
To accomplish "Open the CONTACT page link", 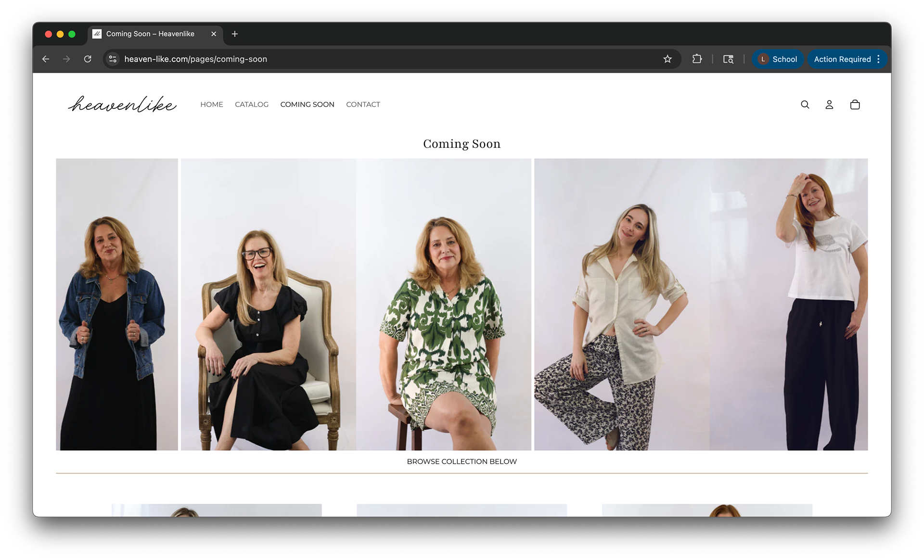I will click(363, 104).
